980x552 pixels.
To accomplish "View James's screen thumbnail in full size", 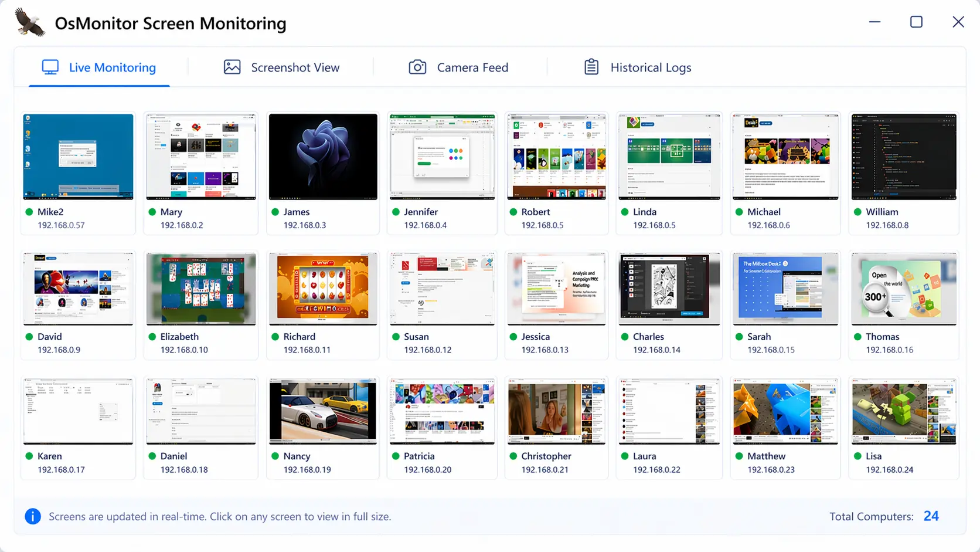I will [x=323, y=157].
